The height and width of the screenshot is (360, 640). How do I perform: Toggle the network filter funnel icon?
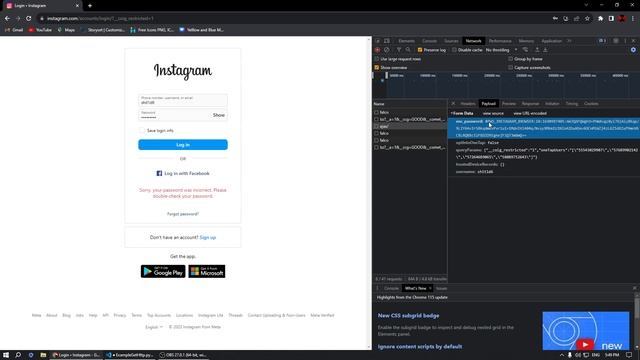(399, 50)
